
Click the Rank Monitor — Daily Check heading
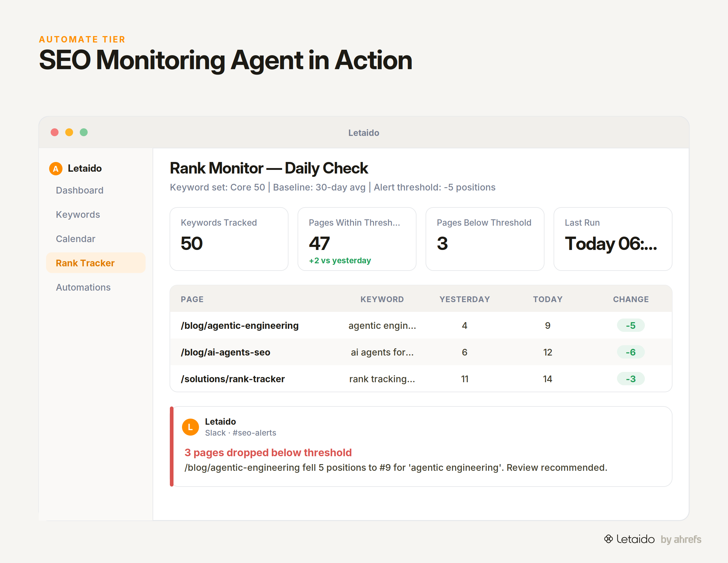tap(269, 168)
